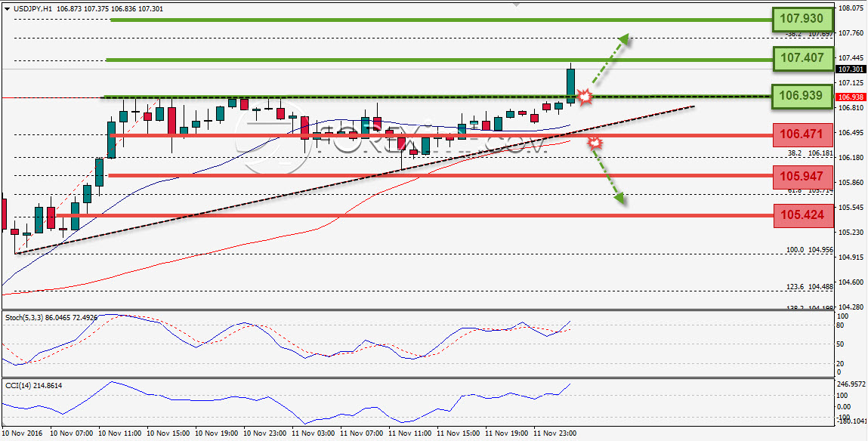Viewport: 868px width, 441px height.
Task: Click time axis label 11 Nov 11:00
Action: click(409, 433)
